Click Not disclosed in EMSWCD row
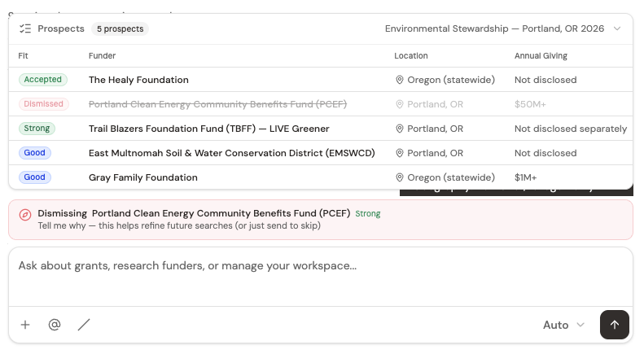 tap(545, 153)
